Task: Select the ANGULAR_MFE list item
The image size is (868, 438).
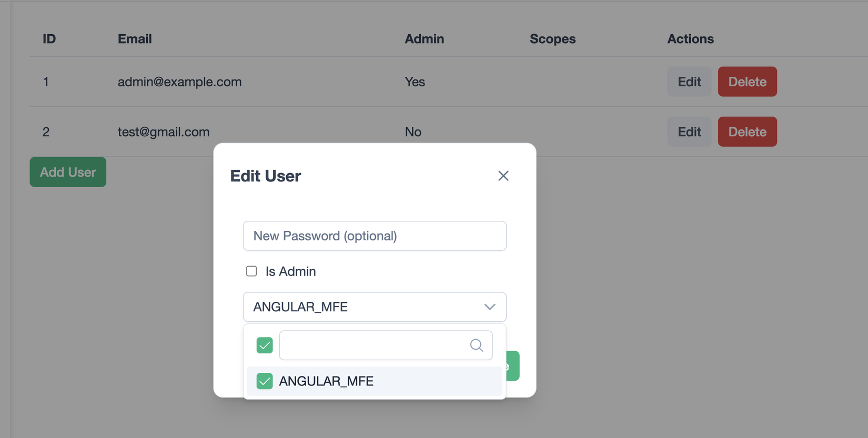Action: (326, 381)
